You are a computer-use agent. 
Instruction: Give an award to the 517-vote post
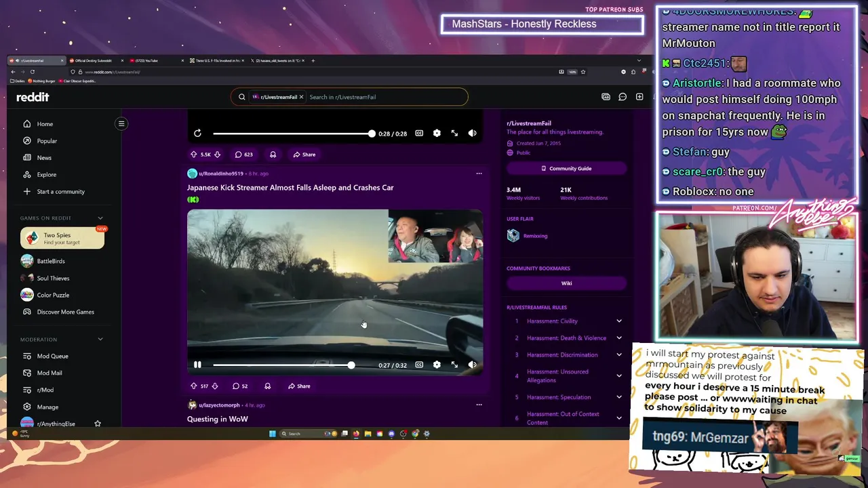coord(267,386)
